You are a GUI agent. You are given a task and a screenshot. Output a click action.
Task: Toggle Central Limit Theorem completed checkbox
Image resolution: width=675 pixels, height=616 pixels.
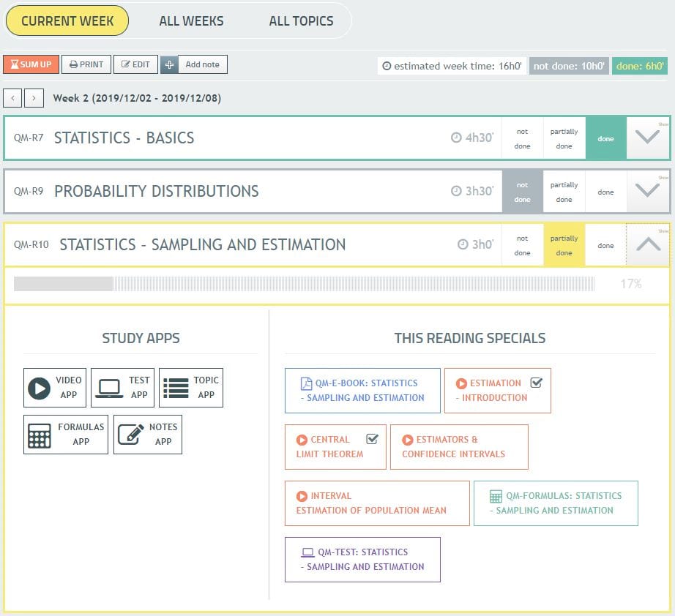(x=371, y=439)
